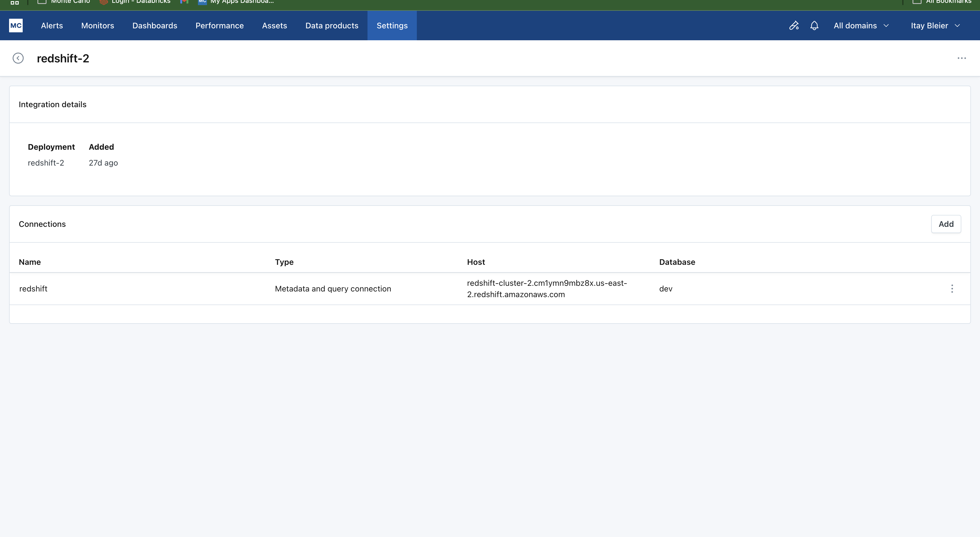Open the Dashboards tab
Viewport: 980px width, 537px height.
155,26
